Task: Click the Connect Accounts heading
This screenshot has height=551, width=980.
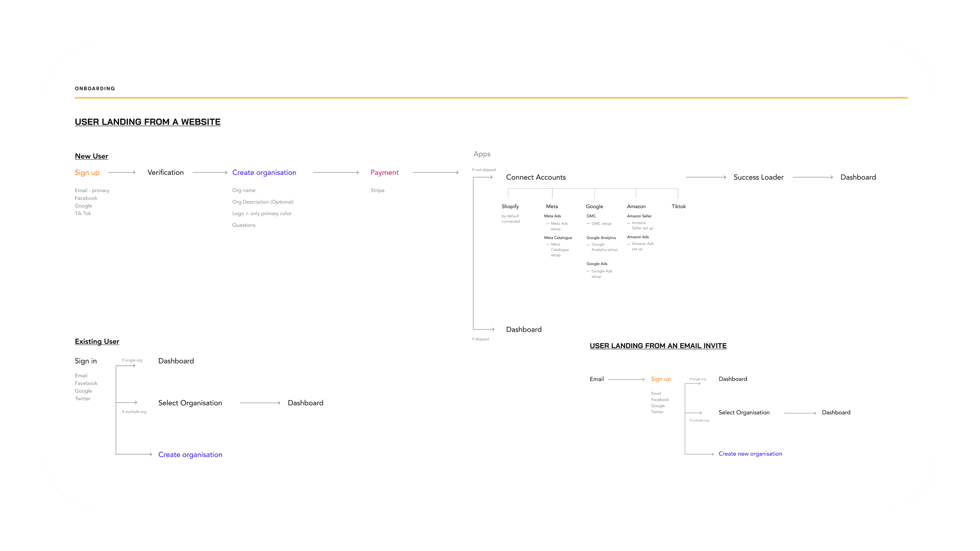Action: pyautogui.click(x=536, y=177)
